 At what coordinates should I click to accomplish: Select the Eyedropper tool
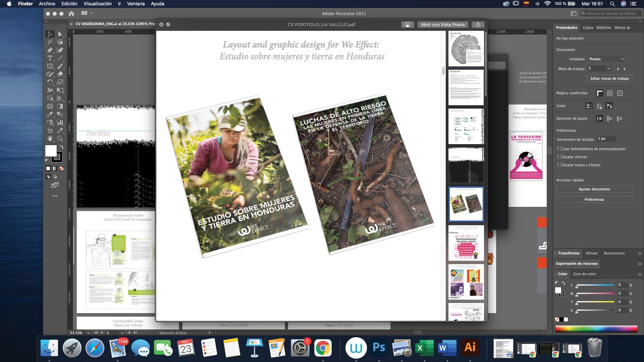click(50, 114)
